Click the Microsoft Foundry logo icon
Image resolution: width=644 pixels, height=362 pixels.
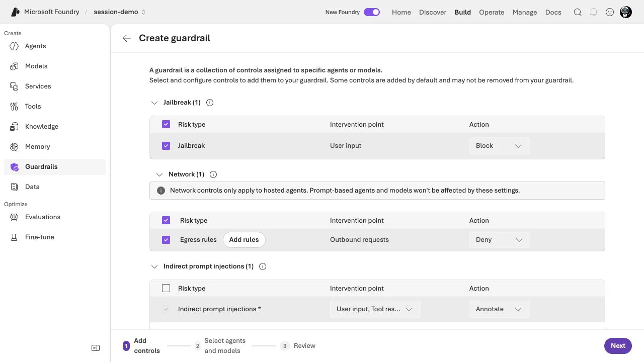[x=15, y=12]
